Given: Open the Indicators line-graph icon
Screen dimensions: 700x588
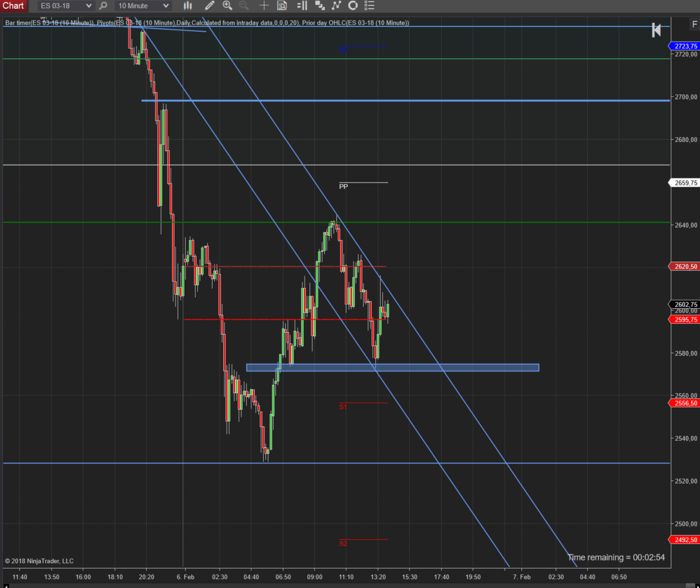Looking at the screenshot, I should pos(336,6).
